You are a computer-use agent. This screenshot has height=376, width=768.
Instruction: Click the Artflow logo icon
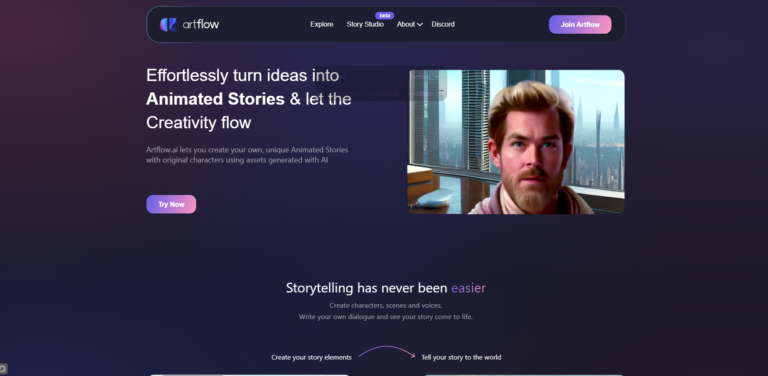tap(168, 24)
